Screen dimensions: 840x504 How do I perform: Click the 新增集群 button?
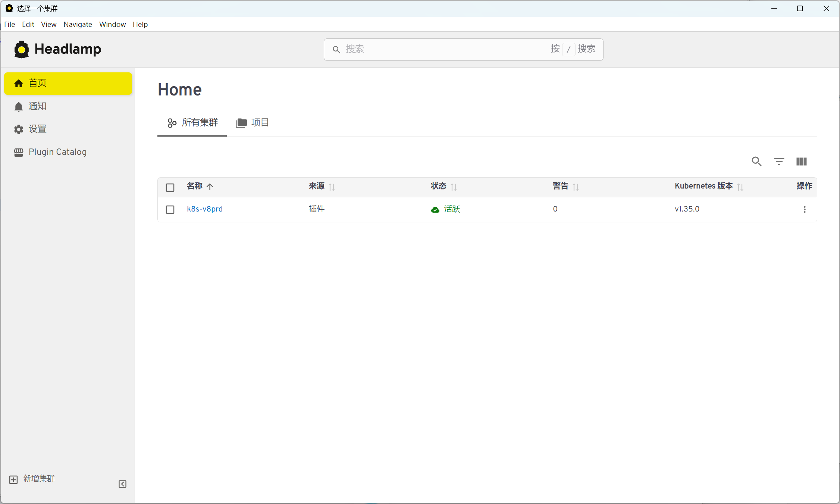(32, 479)
